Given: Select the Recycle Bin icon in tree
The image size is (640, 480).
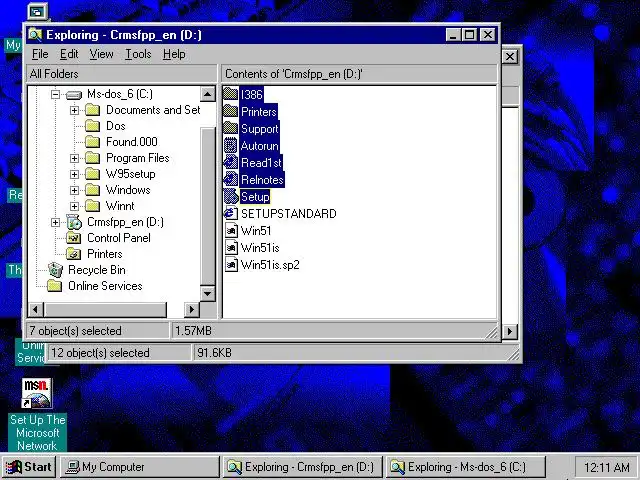Looking at the screenshot, I should 55,270.
